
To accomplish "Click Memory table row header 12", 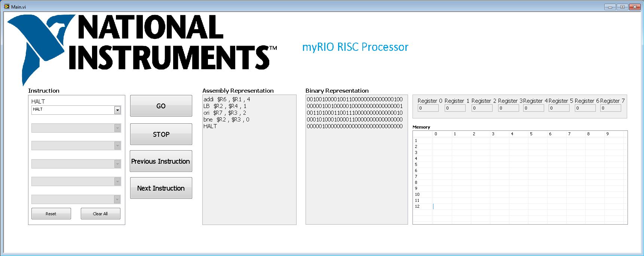I will click(x=417, y=206).
